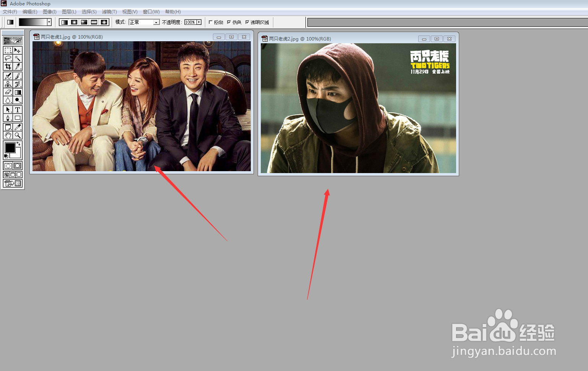Click the Adobe Online eye image
Screen dimensions: 588x371
pos(13,41)
